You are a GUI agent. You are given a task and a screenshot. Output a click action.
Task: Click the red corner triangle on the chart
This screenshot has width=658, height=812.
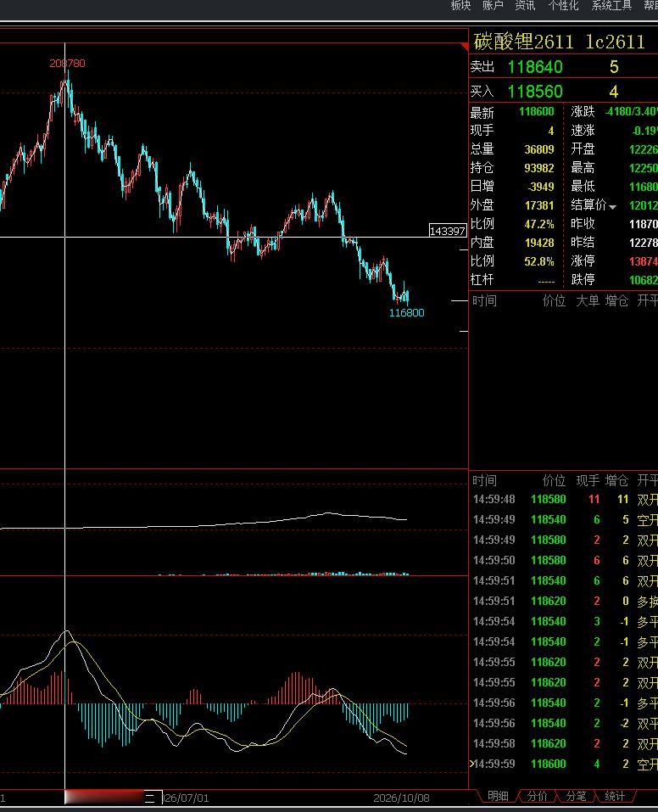[x=465, y=47]
